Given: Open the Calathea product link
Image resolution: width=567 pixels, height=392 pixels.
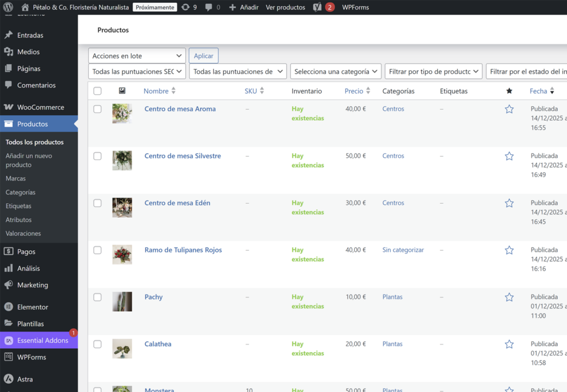Looking at the screenshot, I should point(158,344).
